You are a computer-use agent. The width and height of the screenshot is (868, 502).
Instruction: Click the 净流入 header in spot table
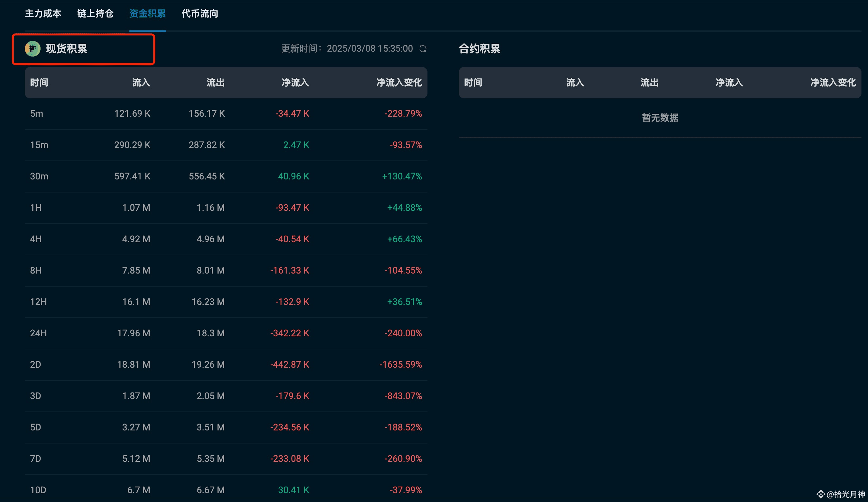click(x=295, y=82)
